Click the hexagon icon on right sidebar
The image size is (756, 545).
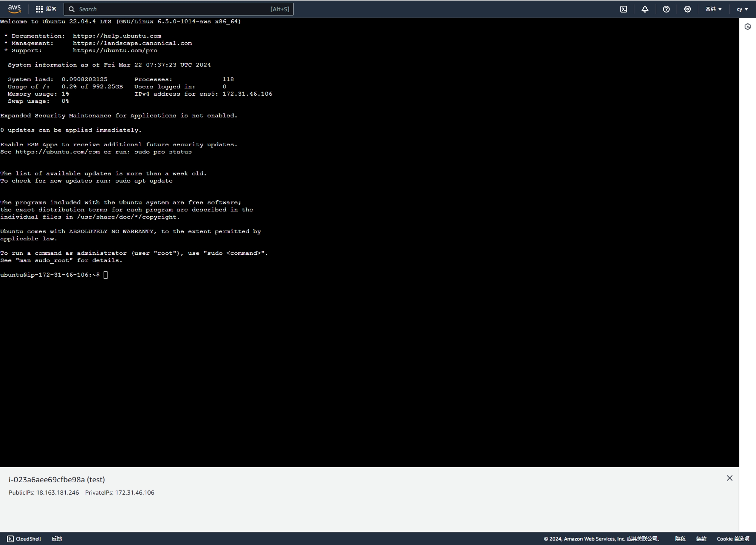coord(747,27)
